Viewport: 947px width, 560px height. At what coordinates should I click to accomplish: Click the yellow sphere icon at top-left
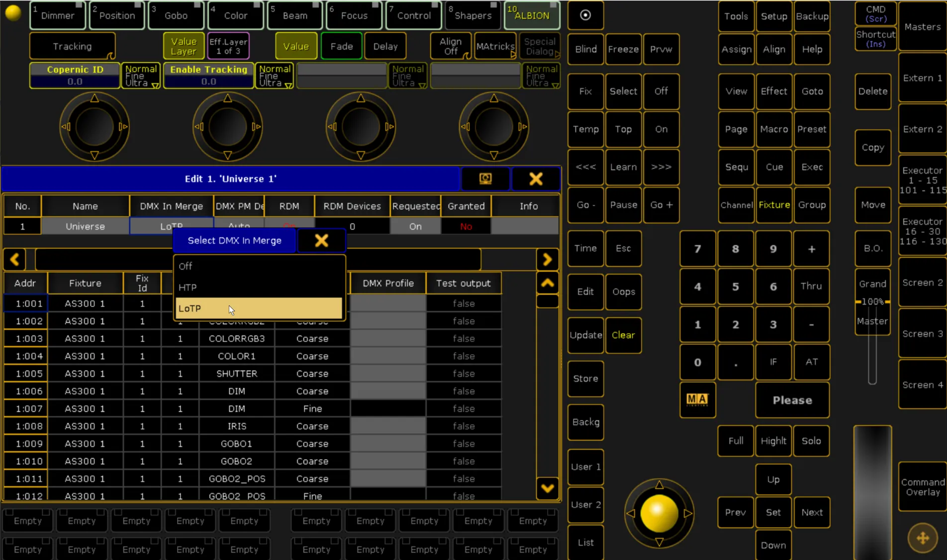(13, 13)
